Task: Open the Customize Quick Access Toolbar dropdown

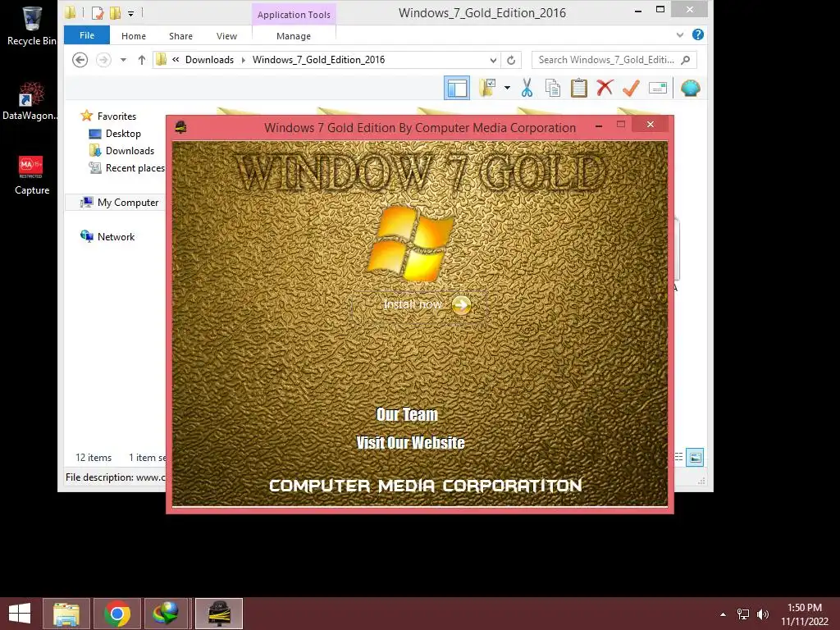Action: (x=130, y=13)
